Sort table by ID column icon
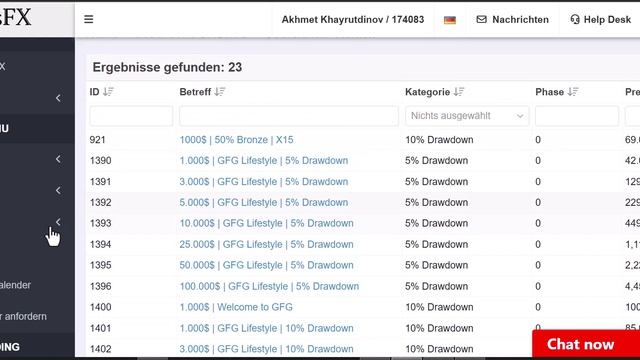The image size is (640, 360). (108, 92)
